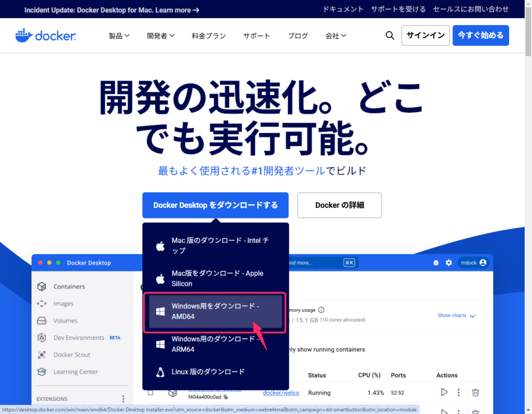
Task: Select Mac 版のダウンロード - Intel チップ
Action: tap(216, 245)
